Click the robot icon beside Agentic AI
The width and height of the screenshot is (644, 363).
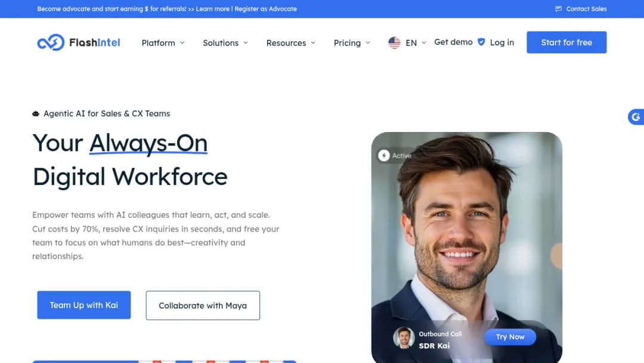(36, 114)
